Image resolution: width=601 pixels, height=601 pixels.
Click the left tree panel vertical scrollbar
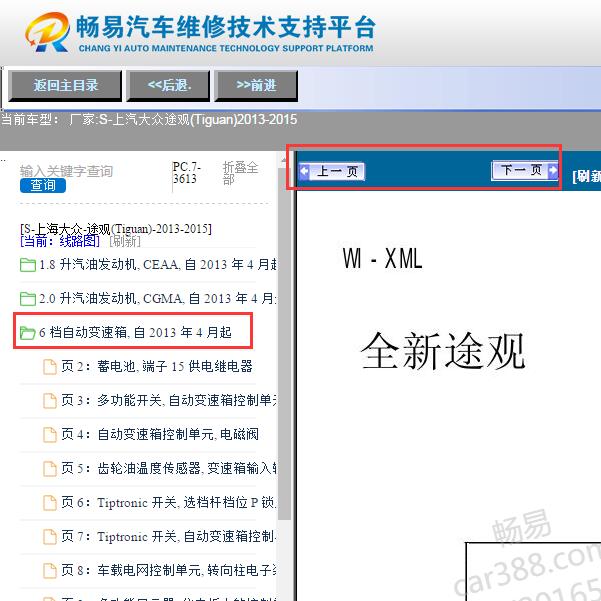pyautogui.click(x=284, y=345)
